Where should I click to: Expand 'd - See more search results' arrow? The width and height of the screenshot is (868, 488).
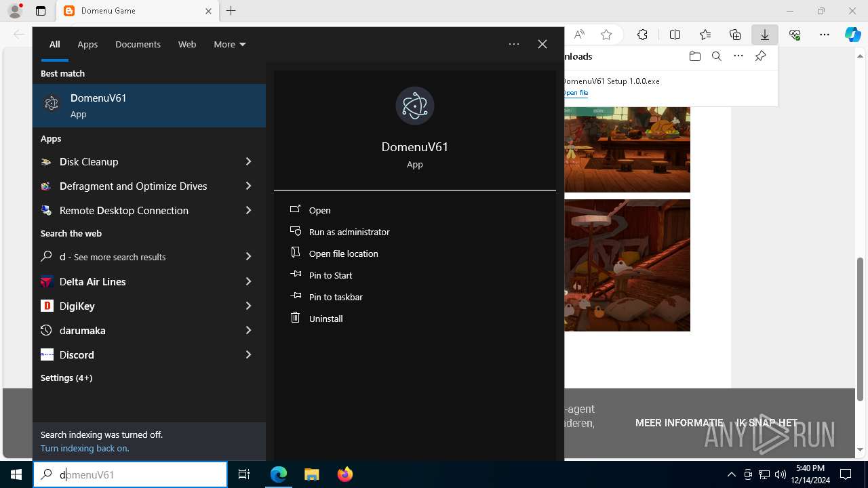(x=248, y=257)
